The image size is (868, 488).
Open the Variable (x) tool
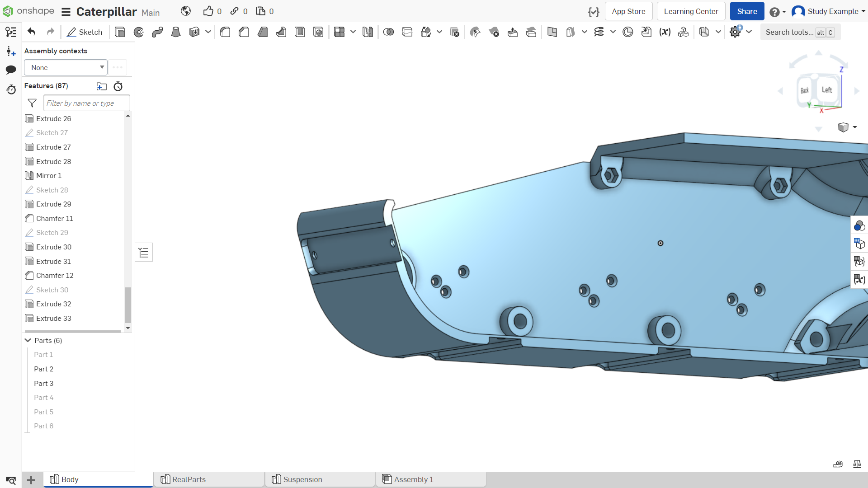[x=665, y=32]
